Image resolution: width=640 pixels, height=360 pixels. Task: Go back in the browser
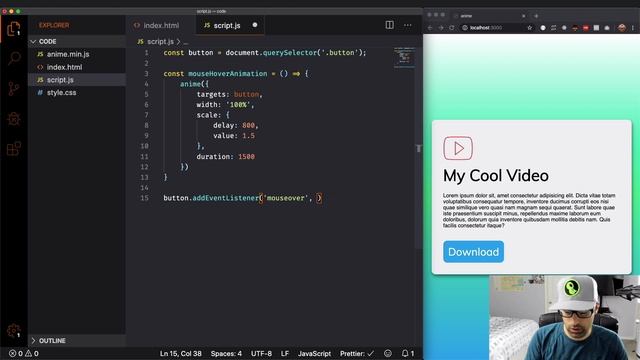(430, 28)
